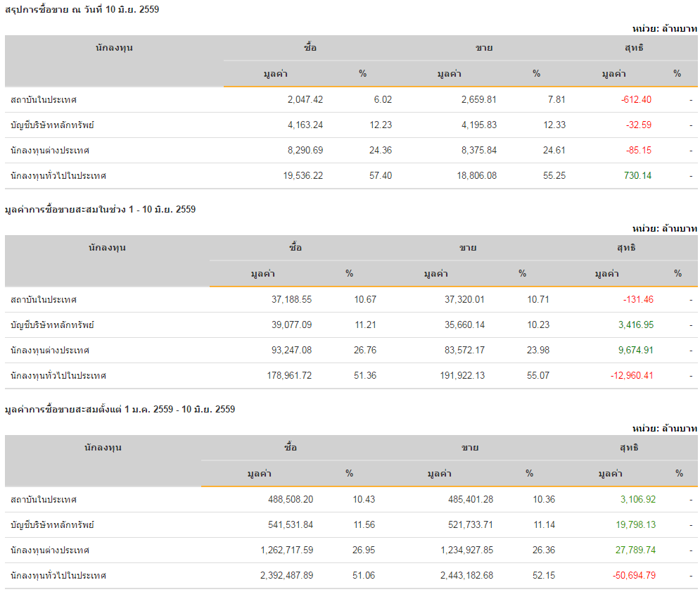
Task: Click the sell value "521,733.71"
Action: click(471, 525)
